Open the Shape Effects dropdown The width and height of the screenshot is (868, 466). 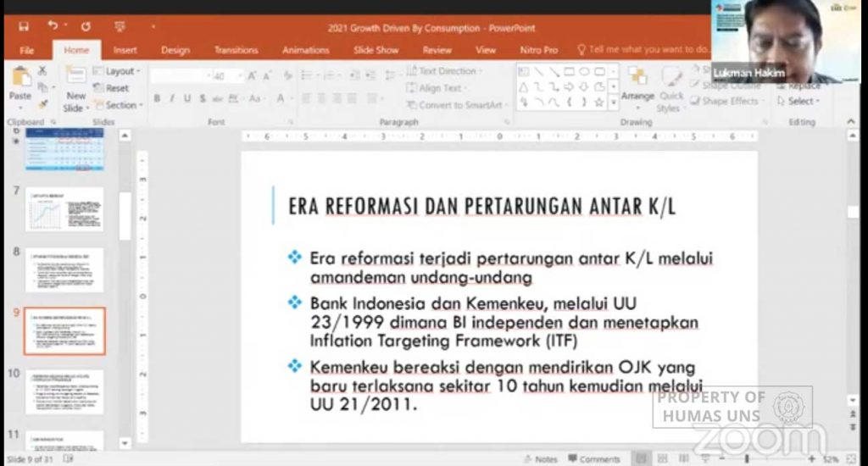tap(727, 101)
